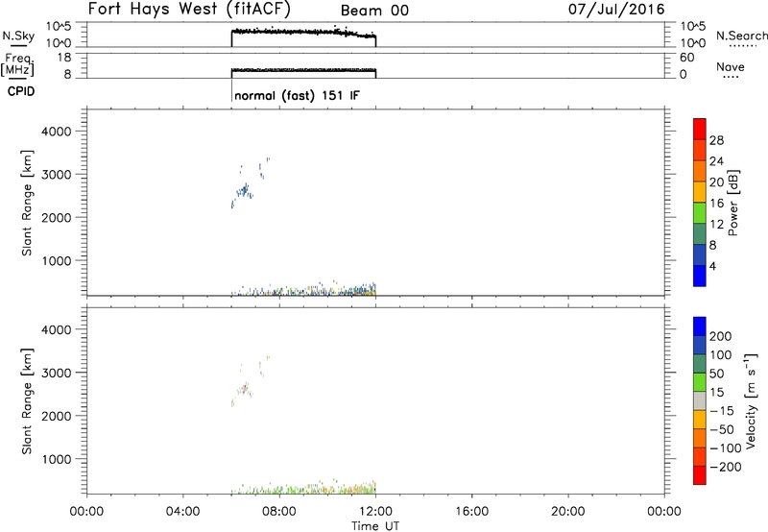The width and height of the screenshot is (768, 532).
Task: Click the '20:00' time tick label
Action: point(567,512)
